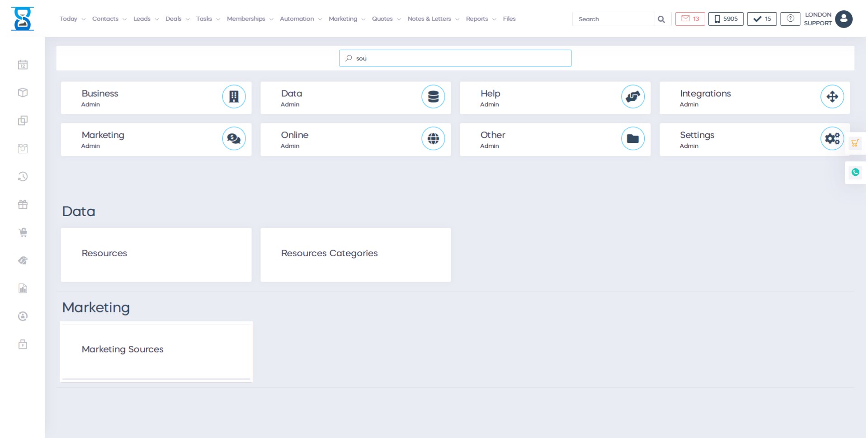Click the gift box sidebar icon
Image resolution: width=868 pixels, height=438 pixels.
click(x=23, y=205)
